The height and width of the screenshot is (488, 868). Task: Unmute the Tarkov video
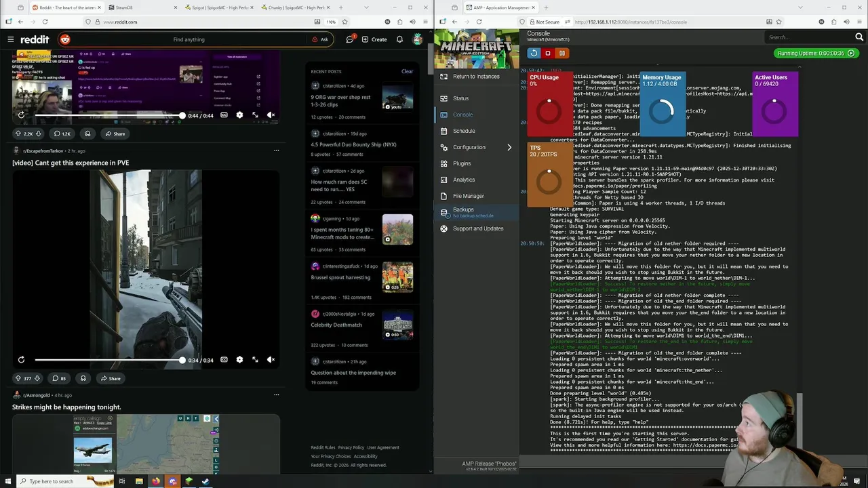(x=271, y=360)
